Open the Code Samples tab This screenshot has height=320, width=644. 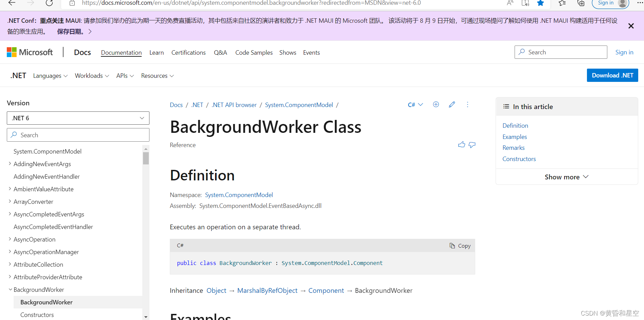(254, 53)
